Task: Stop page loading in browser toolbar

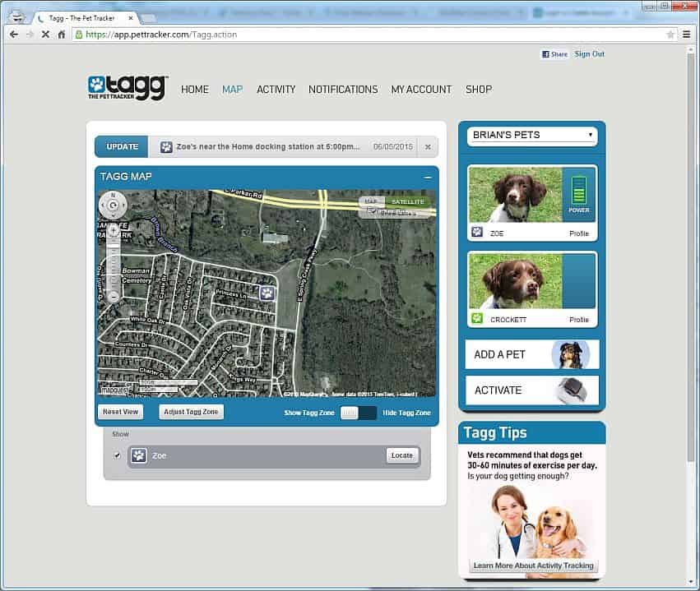Action: tap(45, 35)
